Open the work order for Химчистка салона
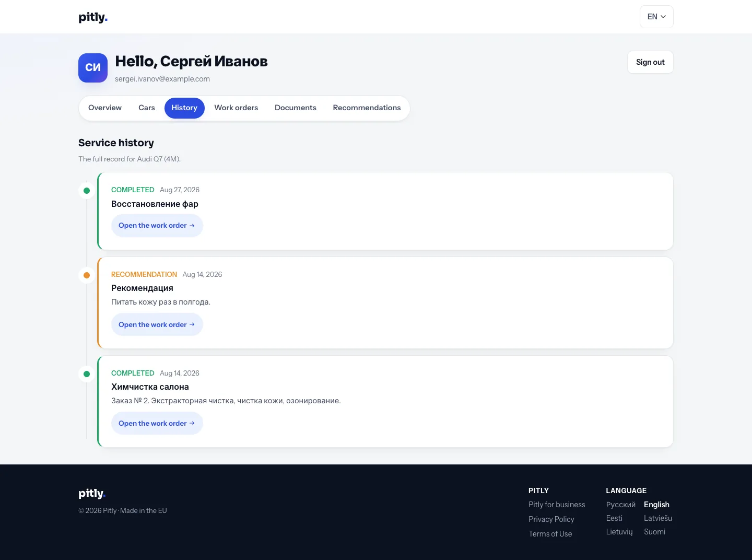The height and width of the screenshot is (560, 752). [x=157, y=423]
